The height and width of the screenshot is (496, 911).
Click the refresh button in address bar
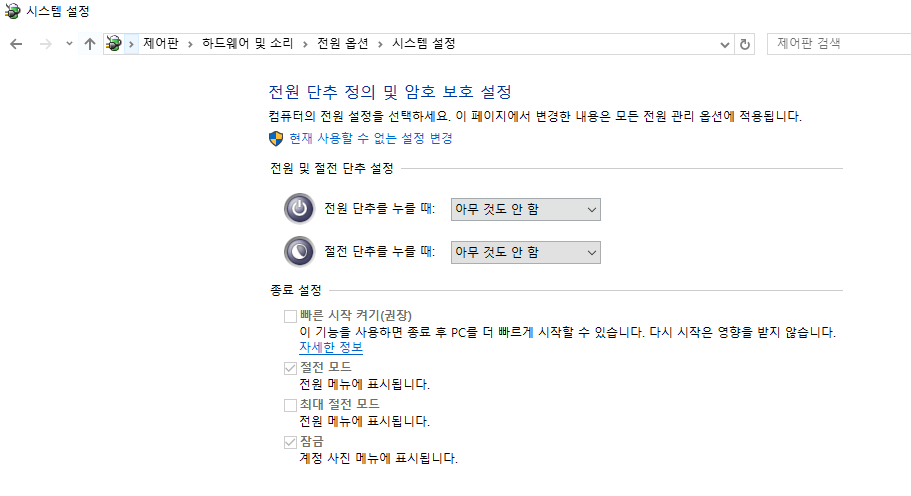coord(744,44)
